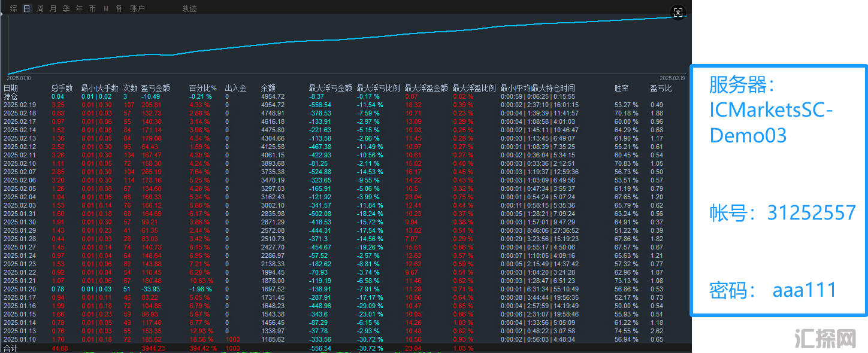This screenshot has height=353, width=868.
Task: Click the 盈亏金额 column header
Action: click(x=156, y=88)
